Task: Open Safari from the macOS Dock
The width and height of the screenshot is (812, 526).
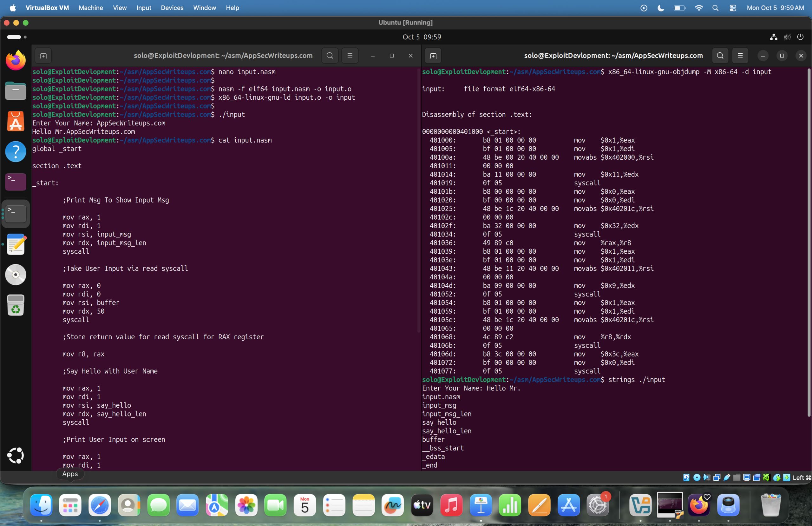Action: pos(99,505)
